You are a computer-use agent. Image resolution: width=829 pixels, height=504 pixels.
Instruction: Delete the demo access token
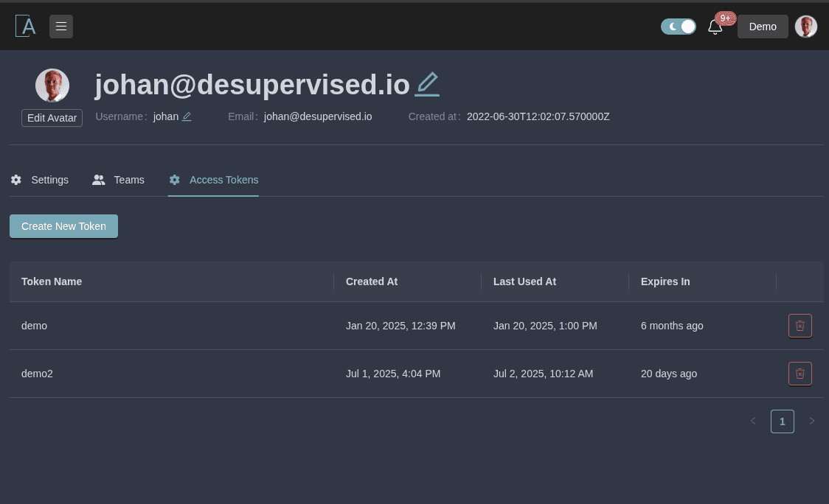(799, 326)
